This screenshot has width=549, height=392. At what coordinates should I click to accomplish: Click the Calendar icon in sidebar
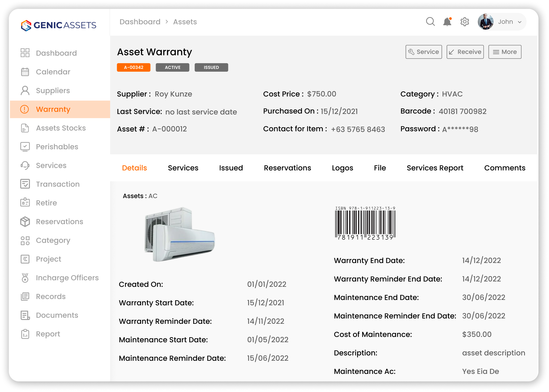25,72
